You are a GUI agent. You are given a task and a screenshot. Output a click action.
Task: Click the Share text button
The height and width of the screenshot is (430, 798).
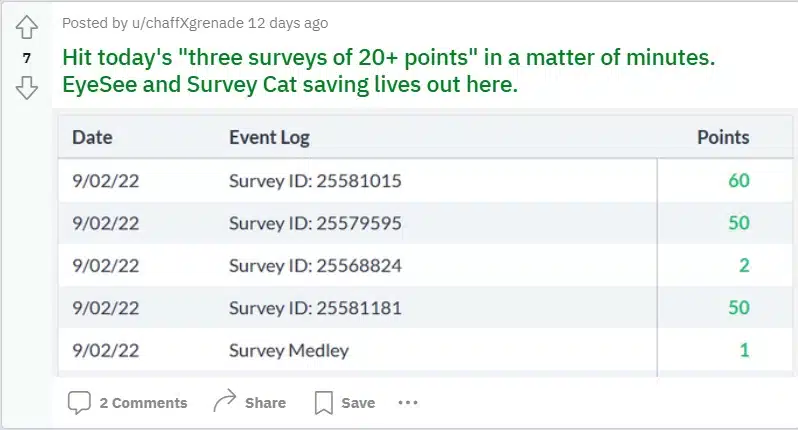(265, 403)
